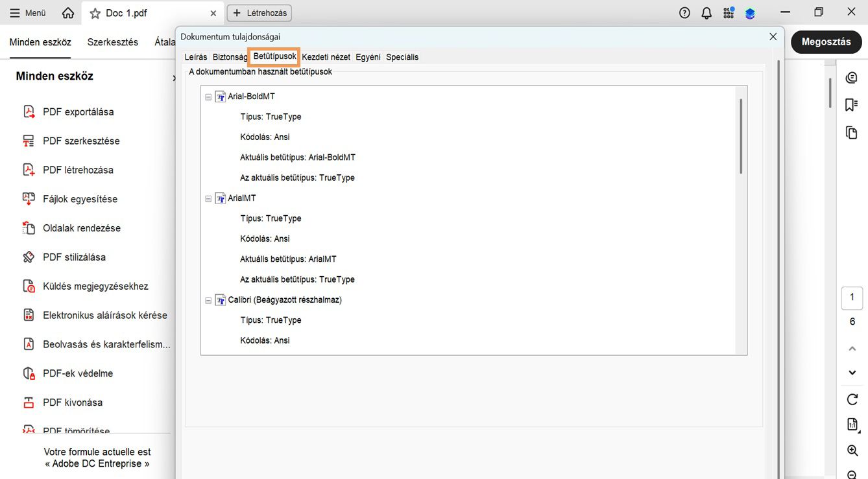The image size is (868, 479).
Task: Click PDF exportálása icon
Action: click(29, 111)
